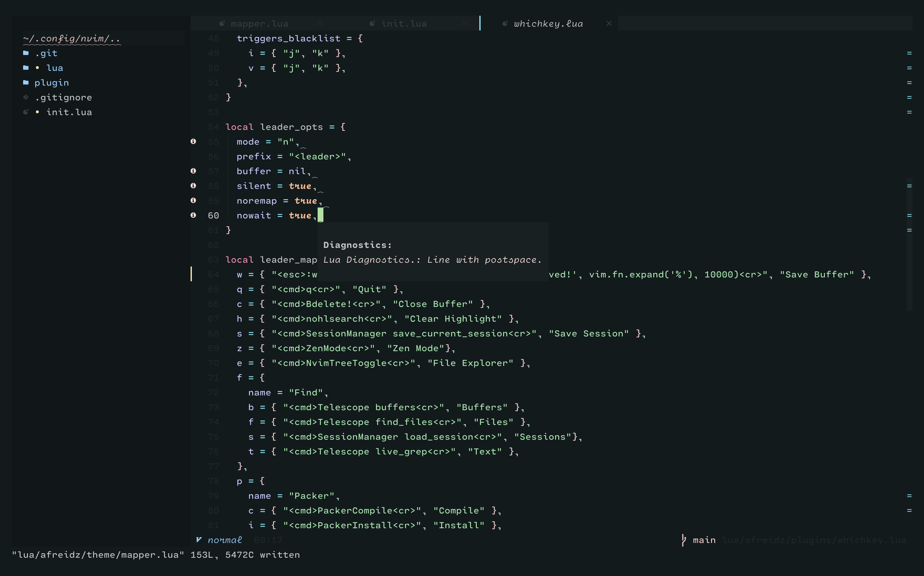Close the init.lua tab

point(465,24)
